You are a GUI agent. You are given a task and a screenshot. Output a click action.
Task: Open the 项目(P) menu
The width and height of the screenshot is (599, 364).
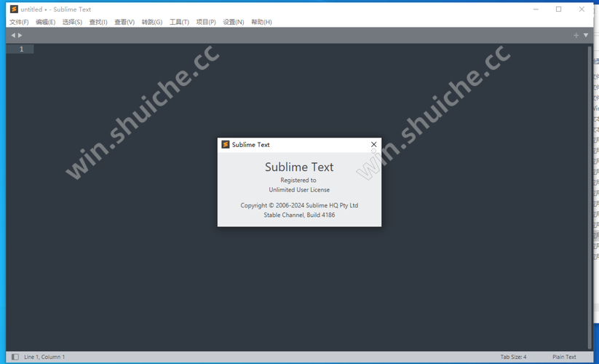click(x=206, y=22)
